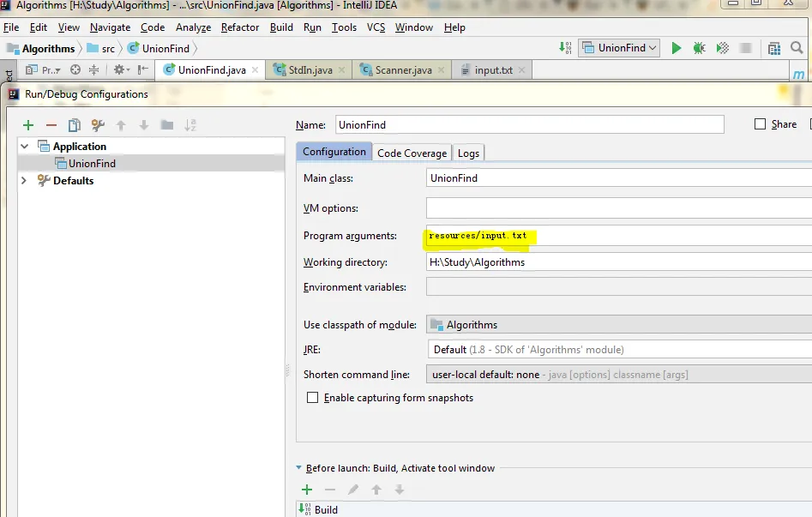Open project pane settings gear

pos(121,69)
